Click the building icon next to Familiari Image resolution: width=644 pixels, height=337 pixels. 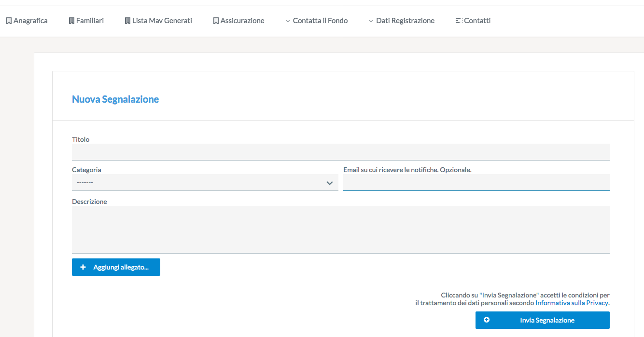(71, 21)
